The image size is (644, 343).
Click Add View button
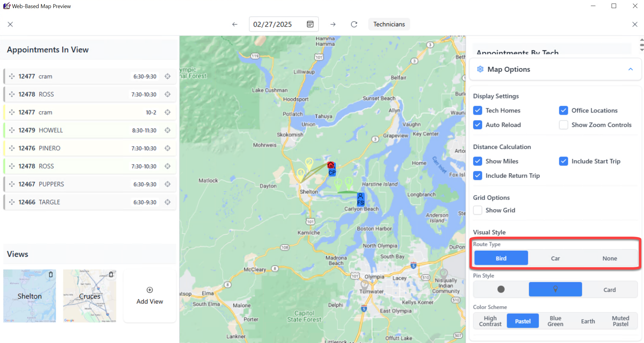click(x=150, y=296)
